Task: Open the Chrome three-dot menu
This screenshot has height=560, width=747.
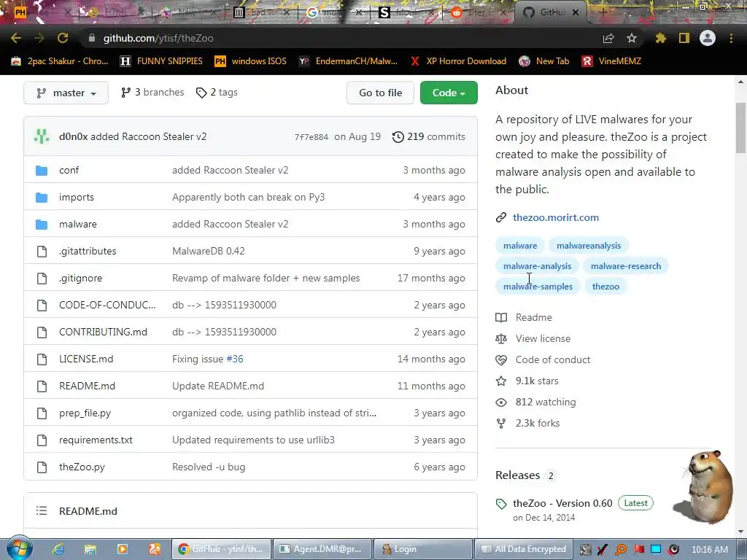Action: (x=731, y=38)
